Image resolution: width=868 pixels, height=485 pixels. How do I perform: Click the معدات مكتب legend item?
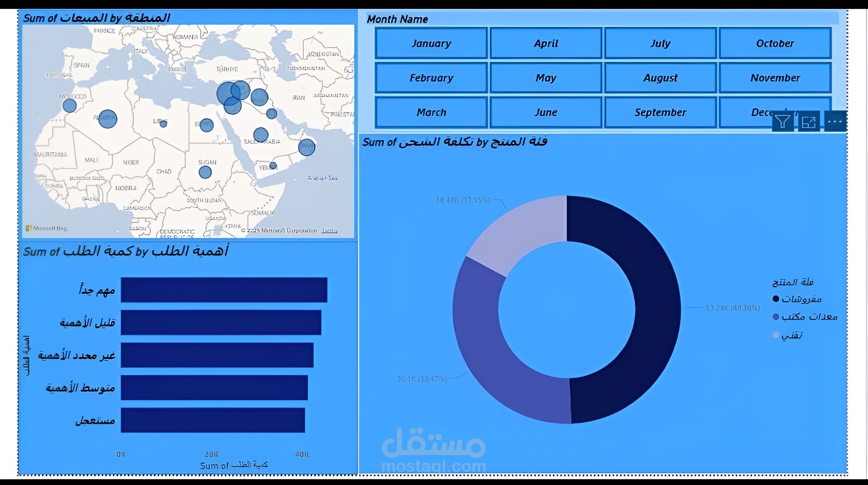pyautogui.click(x=805, y=317)
